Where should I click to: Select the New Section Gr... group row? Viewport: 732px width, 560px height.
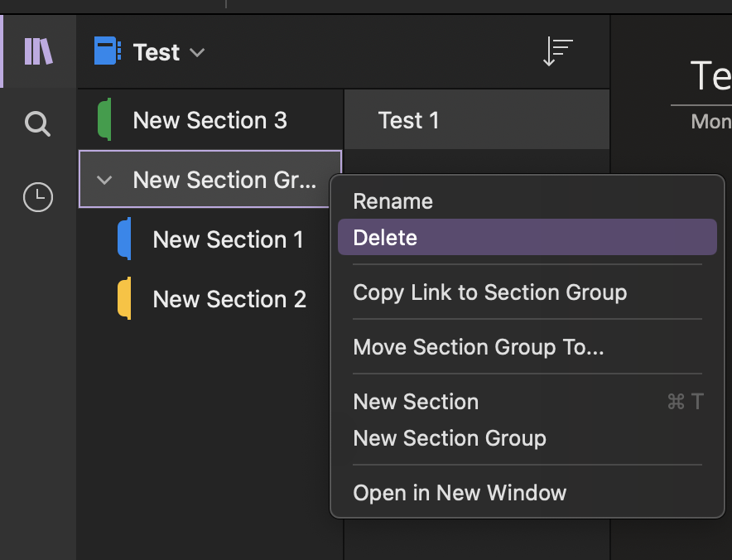[210, 180]
